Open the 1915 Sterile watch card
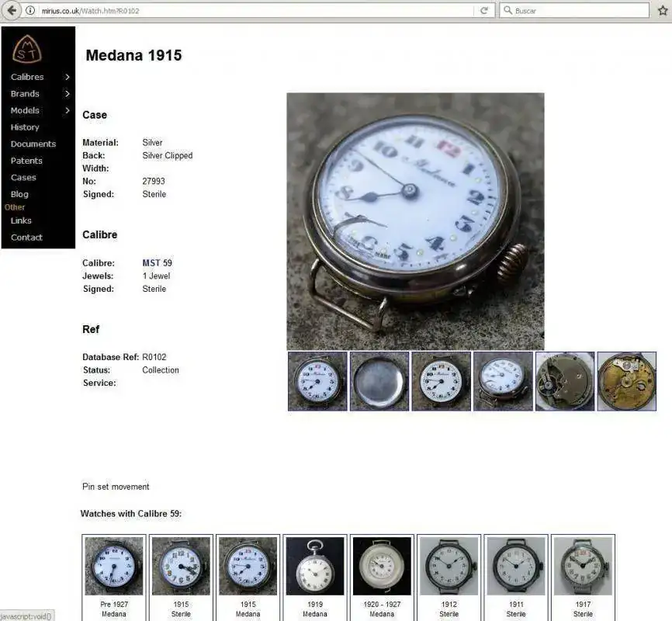Screen dimensions: 672x621 tap(181, 578)
